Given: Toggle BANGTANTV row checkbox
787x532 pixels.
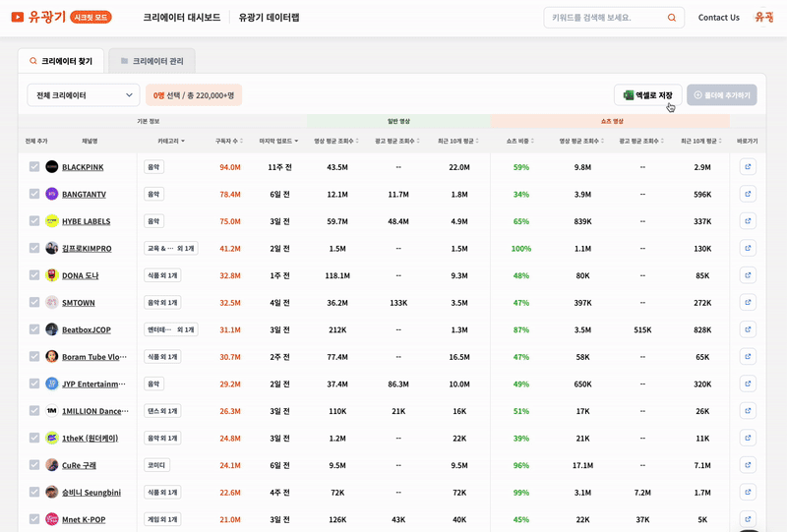Looking at the screenshot, I should 34,194.
